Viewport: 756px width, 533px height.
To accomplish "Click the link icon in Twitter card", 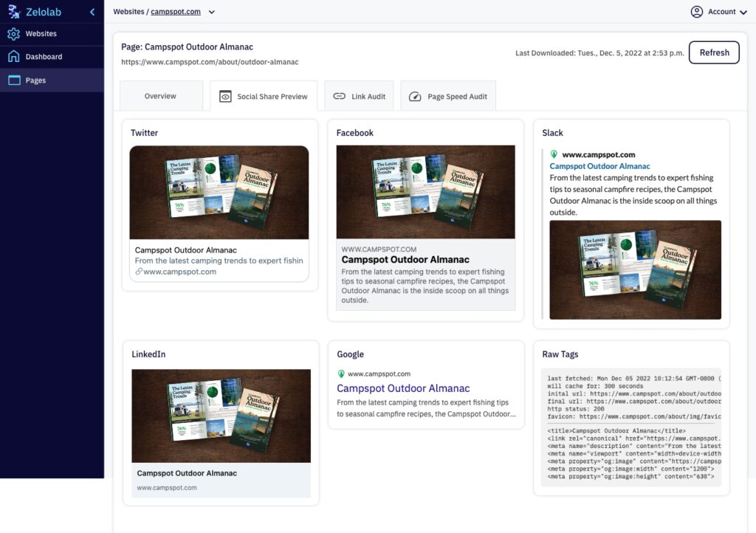I will tap(138, 272).
